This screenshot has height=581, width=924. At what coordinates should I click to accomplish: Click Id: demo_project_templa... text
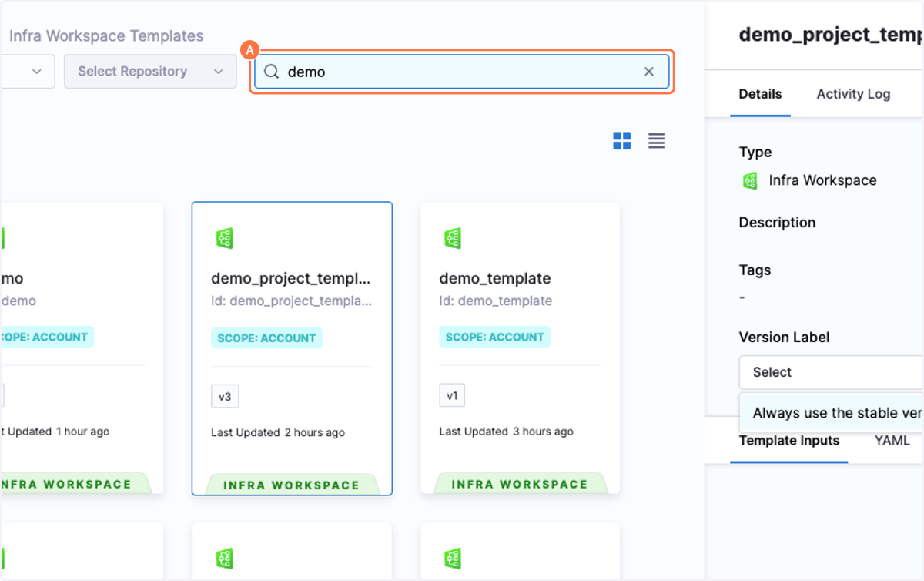click(x=291, y=301)
